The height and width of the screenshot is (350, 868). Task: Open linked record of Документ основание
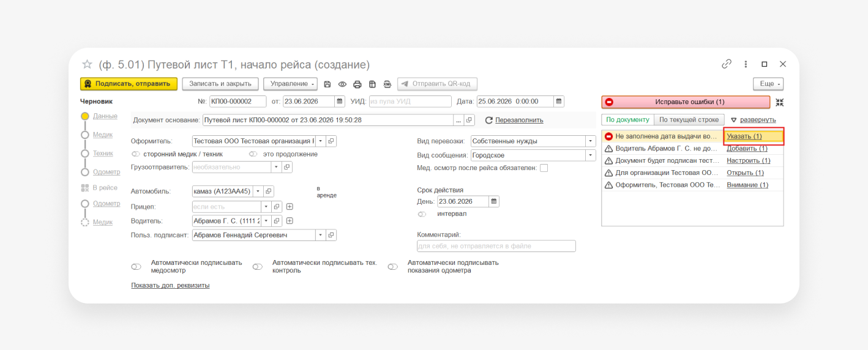pos(470,120)
